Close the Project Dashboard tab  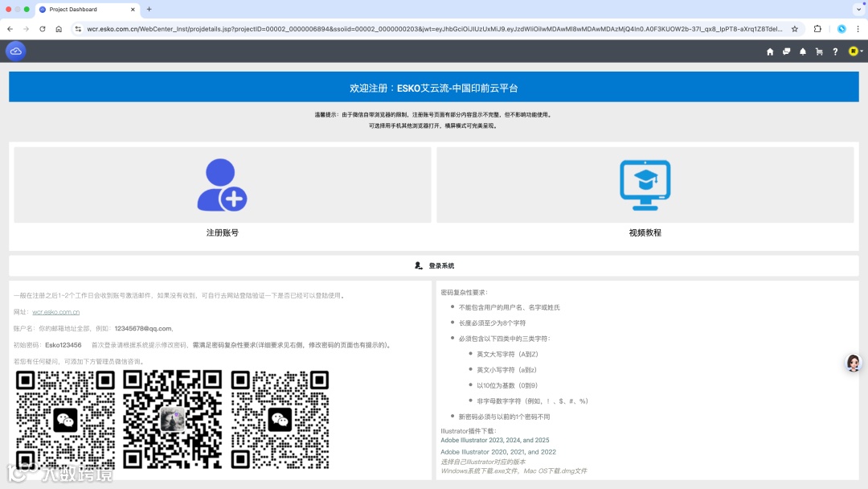(133, 10)
